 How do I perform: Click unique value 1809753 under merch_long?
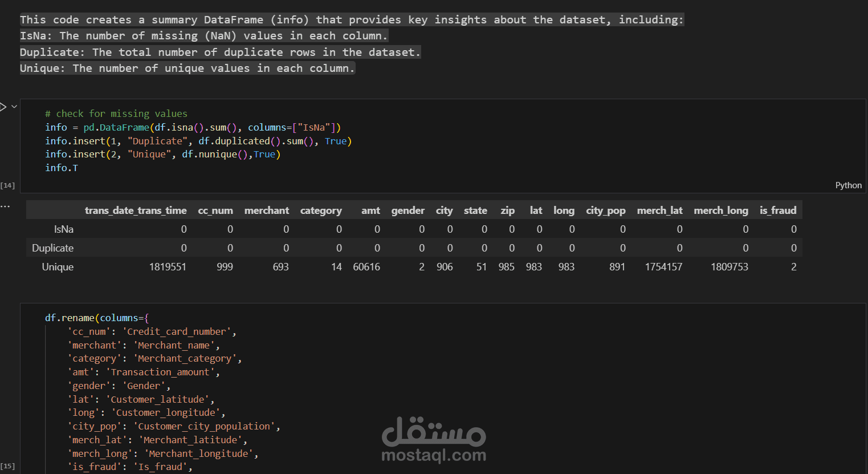(x=730, y=267)
